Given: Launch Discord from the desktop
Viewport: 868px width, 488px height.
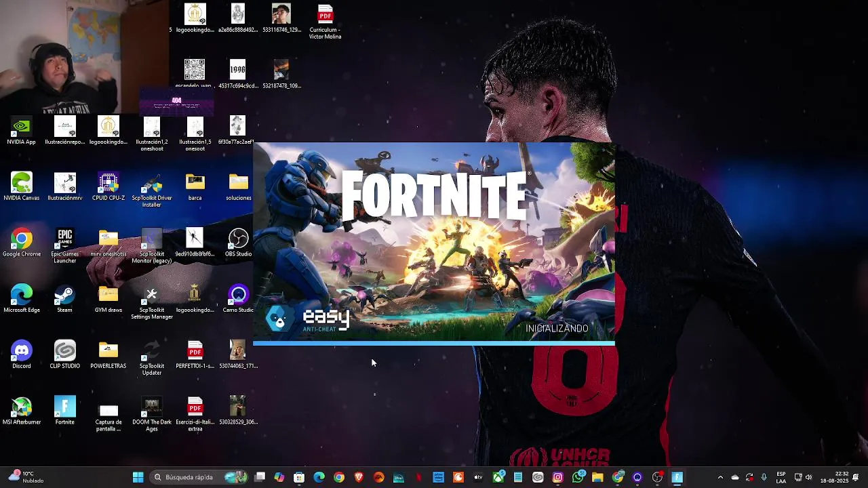Looking at the screenshot, I should (21, 355).
